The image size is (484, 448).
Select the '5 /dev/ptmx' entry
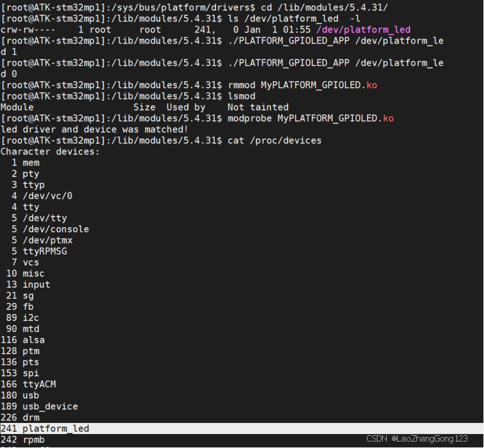[42, 240]
